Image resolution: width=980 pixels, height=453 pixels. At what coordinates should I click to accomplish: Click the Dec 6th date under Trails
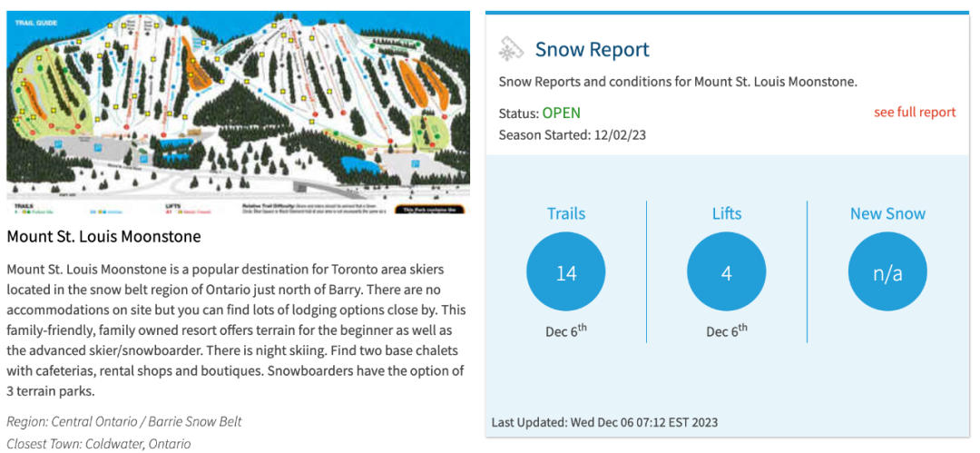tap(565, 330)
